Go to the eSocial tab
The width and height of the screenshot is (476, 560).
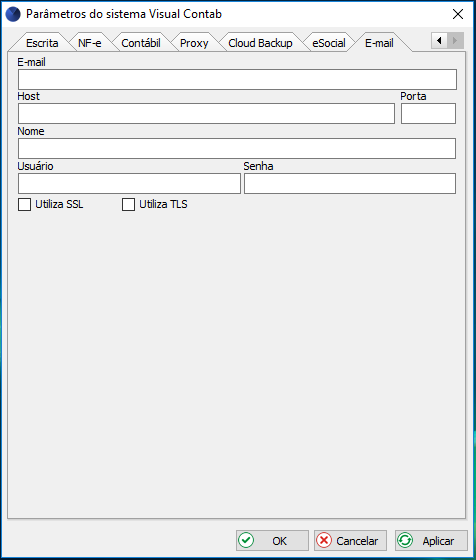point(329,43)
